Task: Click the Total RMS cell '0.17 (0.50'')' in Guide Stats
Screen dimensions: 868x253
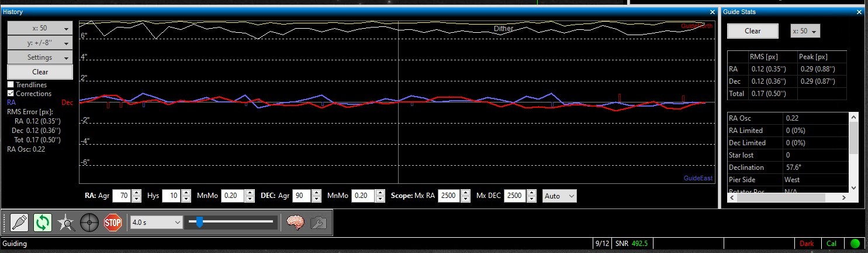Action: click(x=772, y=94)
